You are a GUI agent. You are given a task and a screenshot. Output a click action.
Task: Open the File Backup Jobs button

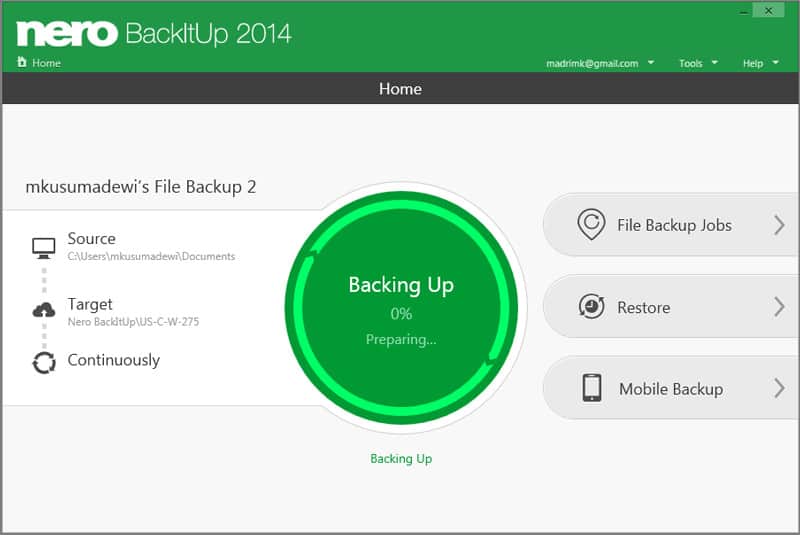(x=674, y=225)
